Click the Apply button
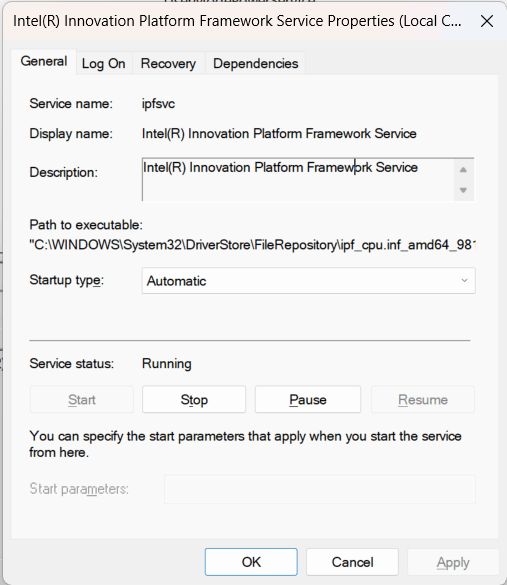The height and width of the screenshot is (585, 507). [x=453, y=562]
